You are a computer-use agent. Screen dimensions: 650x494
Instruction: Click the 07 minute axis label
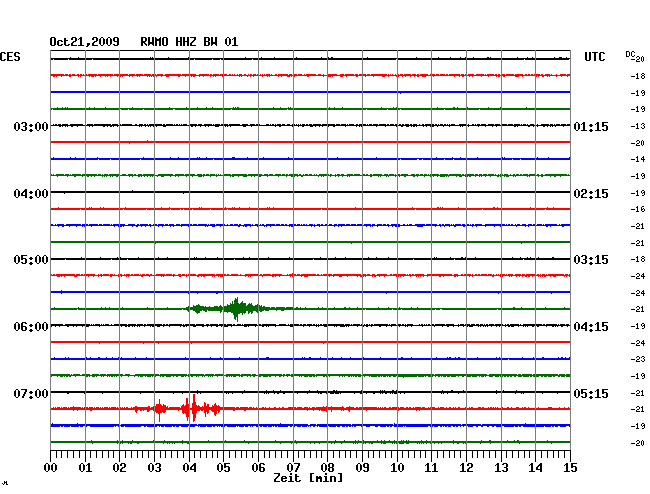pyautogui.click(x=293, y=467)
